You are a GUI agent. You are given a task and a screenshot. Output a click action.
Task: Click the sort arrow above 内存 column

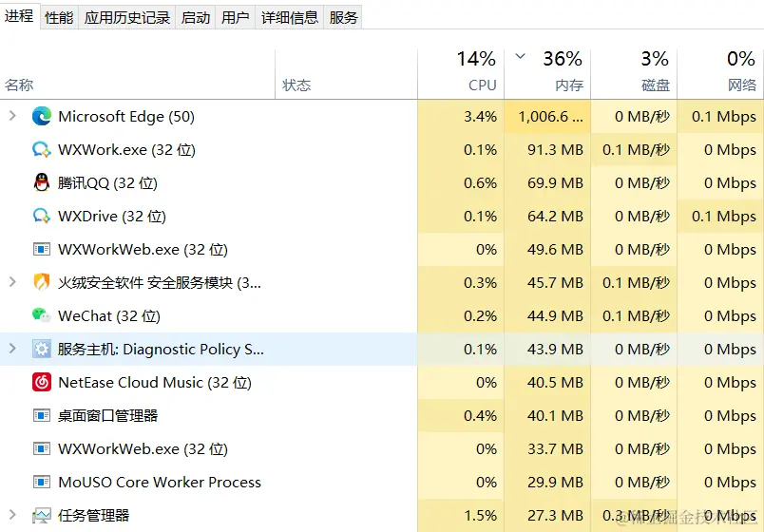tap(521, 56)
